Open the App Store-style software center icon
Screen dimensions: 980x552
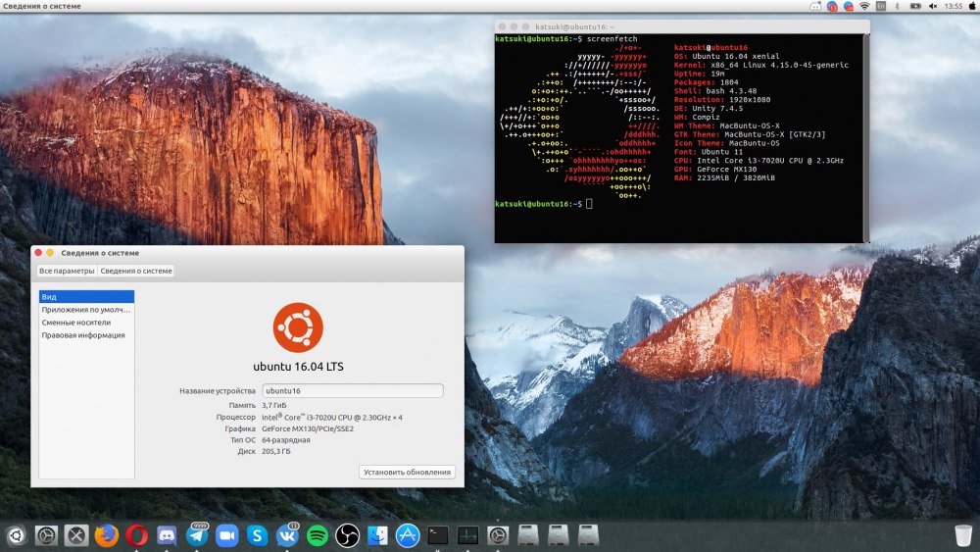408,535
